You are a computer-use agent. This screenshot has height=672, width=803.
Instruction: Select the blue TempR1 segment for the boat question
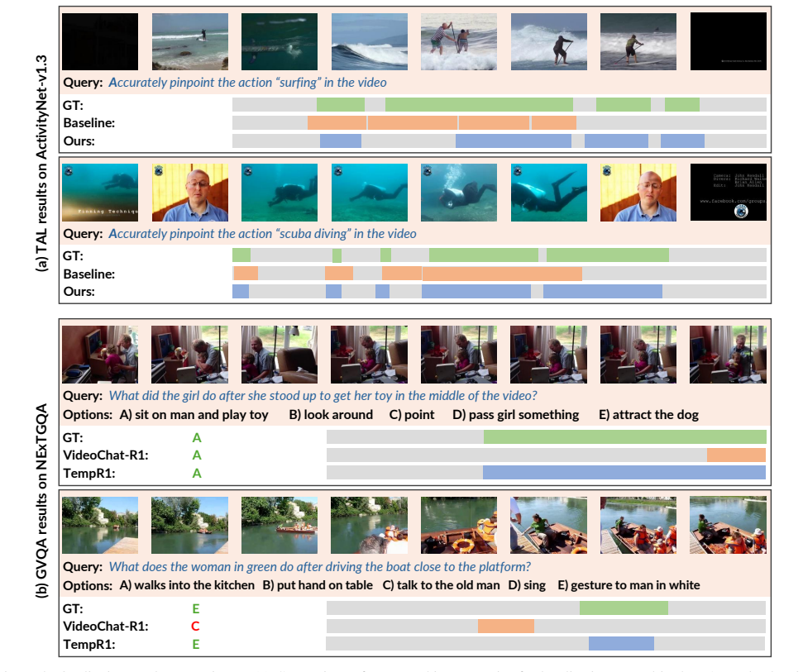[x=621, y=644]
